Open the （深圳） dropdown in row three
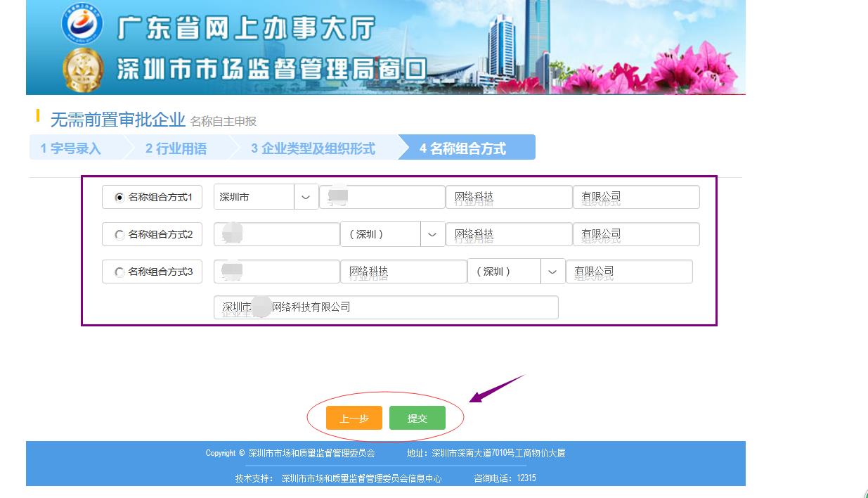The width and height of the screenshot is (868, 498). tap(552, 272)
